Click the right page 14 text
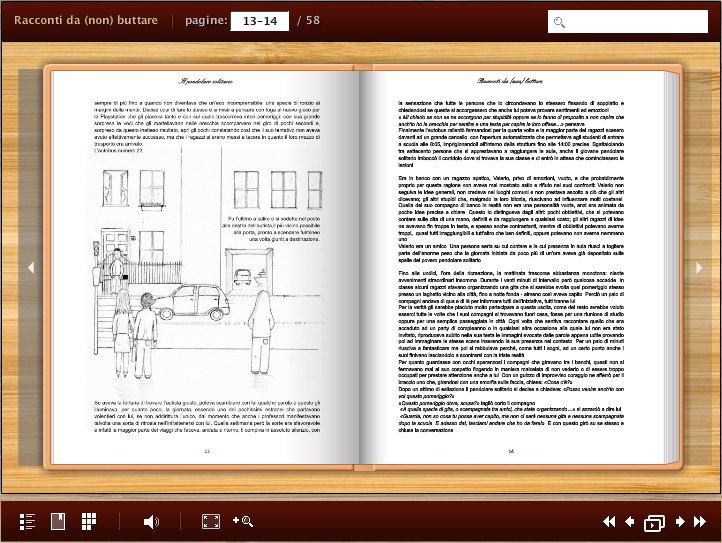This screenshot has height=543, width=722. click(511, 267)
